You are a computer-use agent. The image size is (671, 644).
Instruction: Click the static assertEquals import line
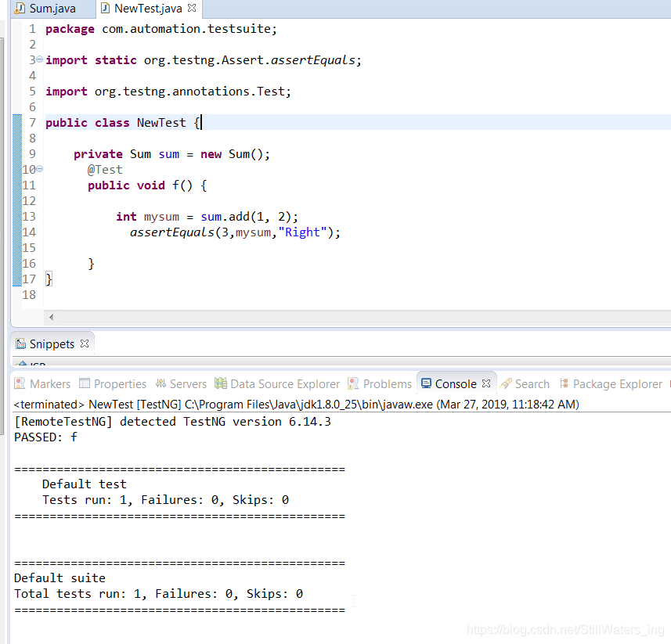204,60
